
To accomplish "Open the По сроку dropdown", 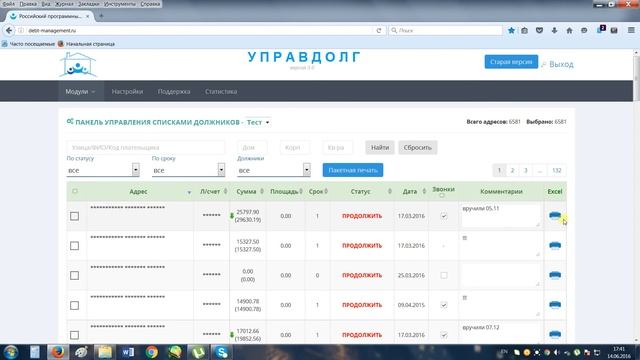I will click(188, 170).
